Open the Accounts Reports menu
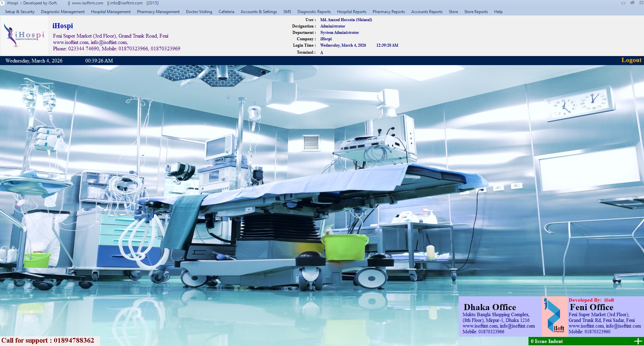Screen dimensions: 644x346 427,12
